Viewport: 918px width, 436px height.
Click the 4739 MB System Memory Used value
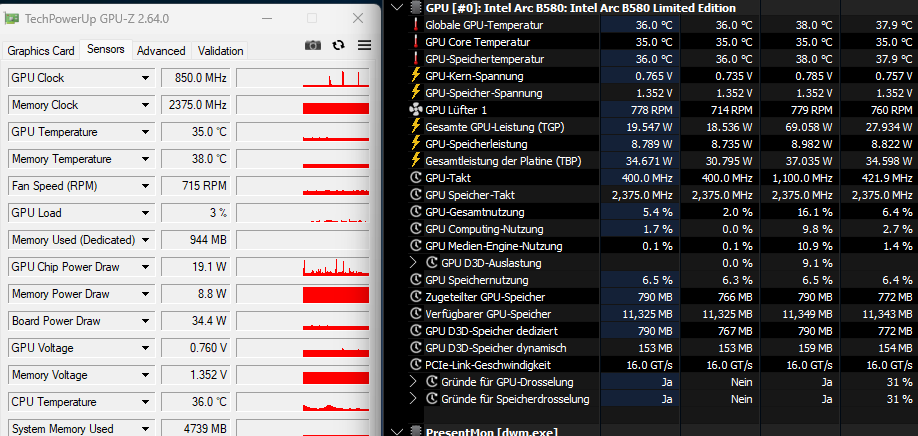(x=196, y=429)
